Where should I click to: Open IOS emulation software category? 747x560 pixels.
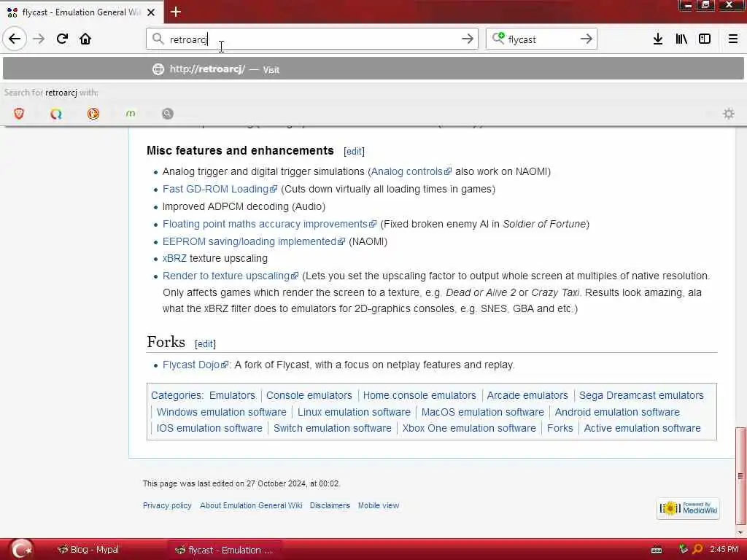tap(209, 428)
